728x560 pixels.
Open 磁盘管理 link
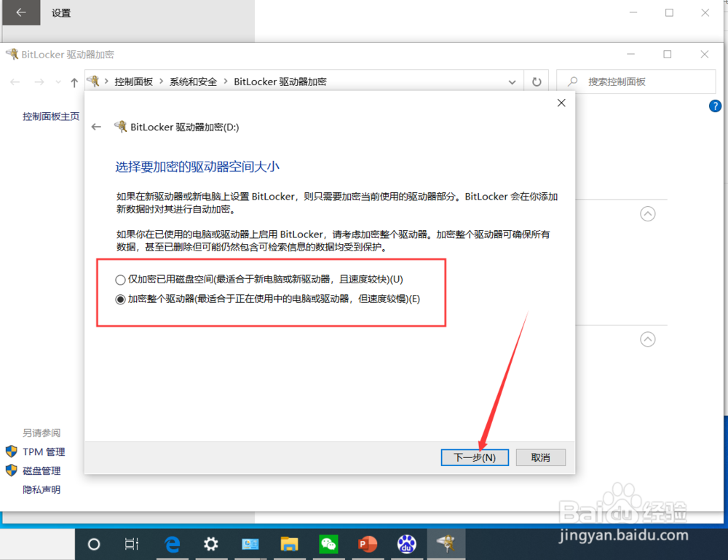[41, 471]
